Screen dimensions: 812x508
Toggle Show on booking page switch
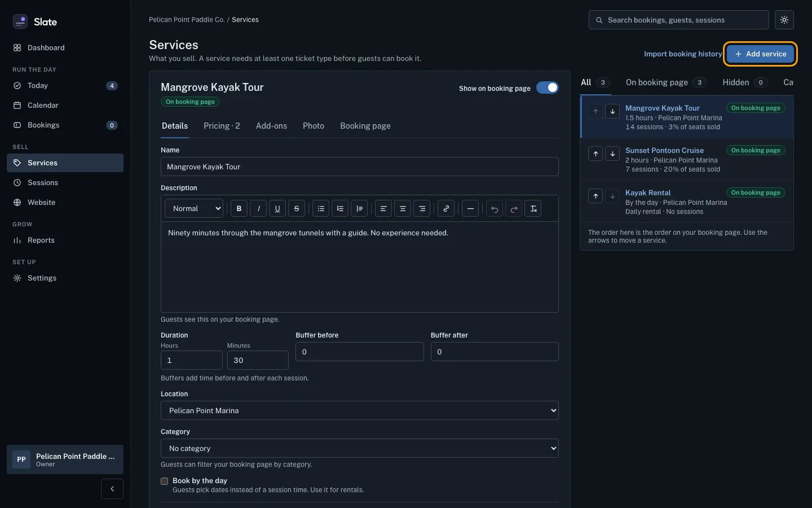[x=547, y=87]
